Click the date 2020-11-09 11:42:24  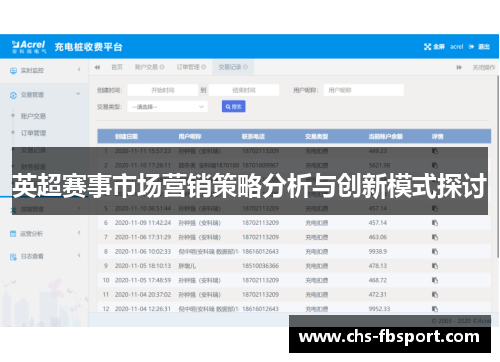143,223
